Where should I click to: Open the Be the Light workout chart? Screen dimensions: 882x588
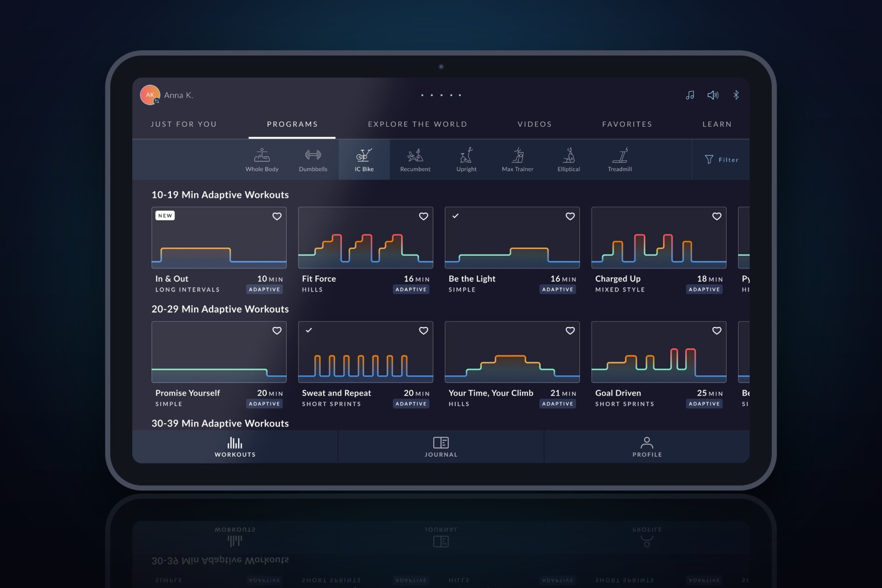512,238
